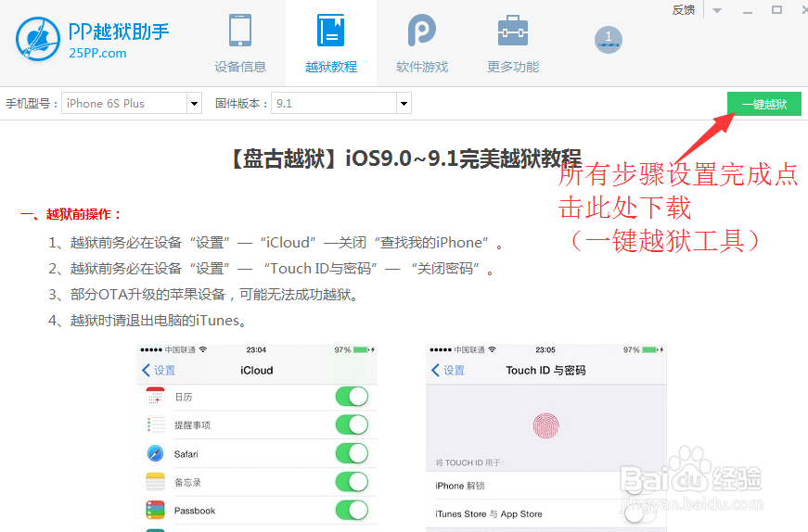
Task: Click the 手机型号 label
Action: point(32,103)
